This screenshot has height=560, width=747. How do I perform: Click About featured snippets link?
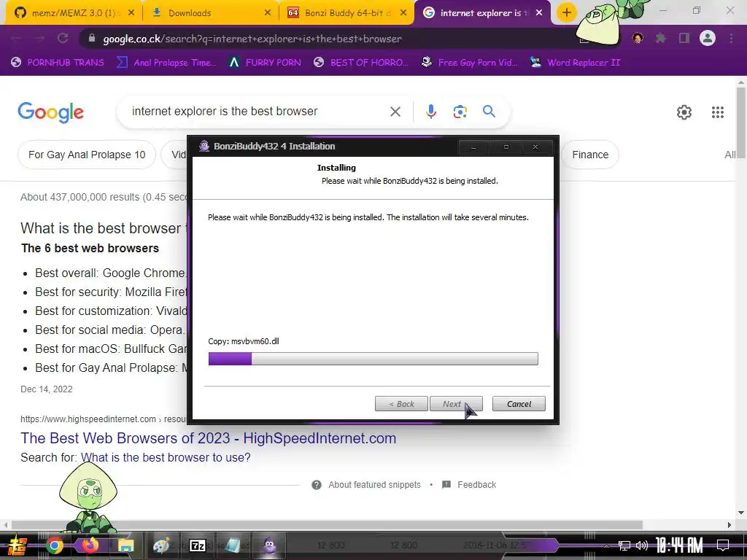click(374, 485)
